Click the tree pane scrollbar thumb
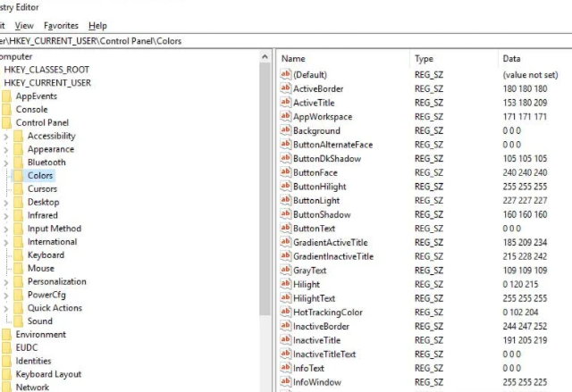572x392 pixels. point(265,188)
